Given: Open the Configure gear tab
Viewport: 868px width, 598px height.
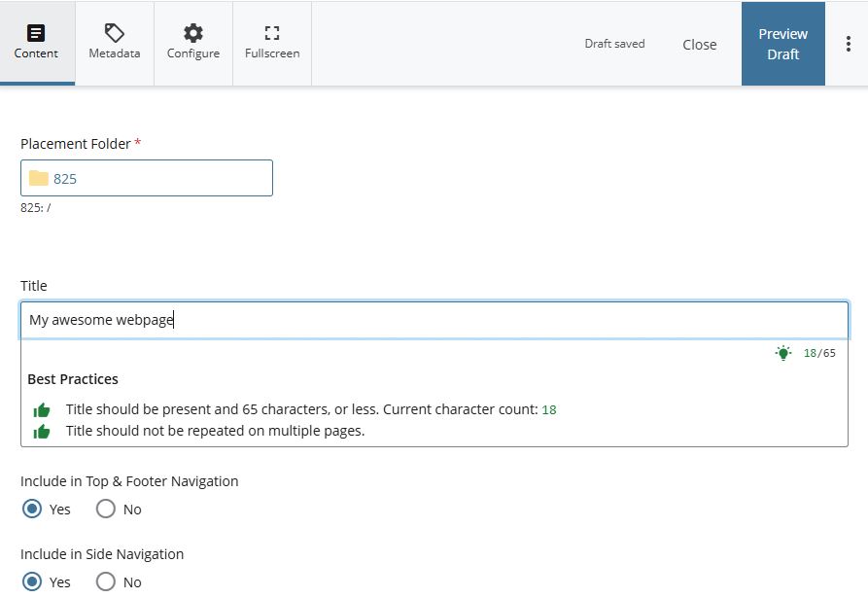Looking at the screenshot, I should pos(193,43).
